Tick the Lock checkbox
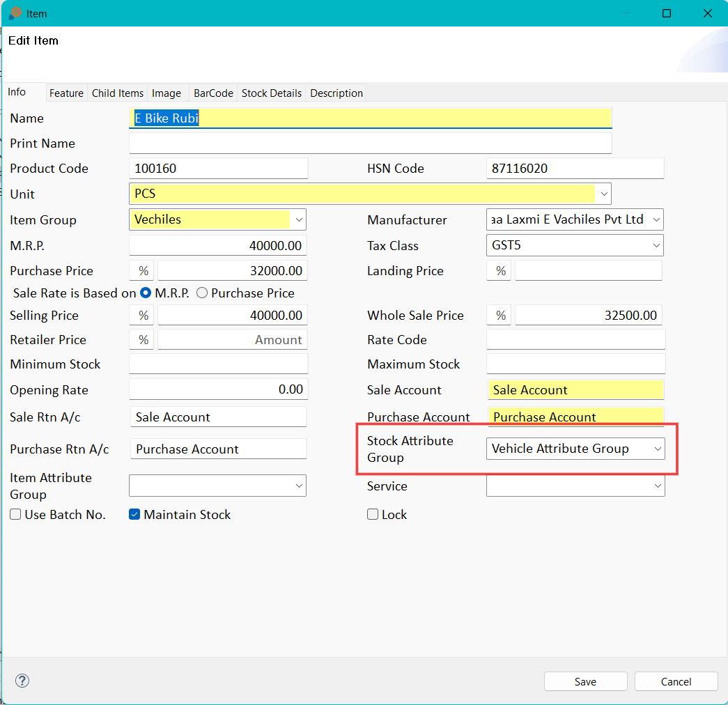Screen dimensions: 728x705 tap(372, 514)
